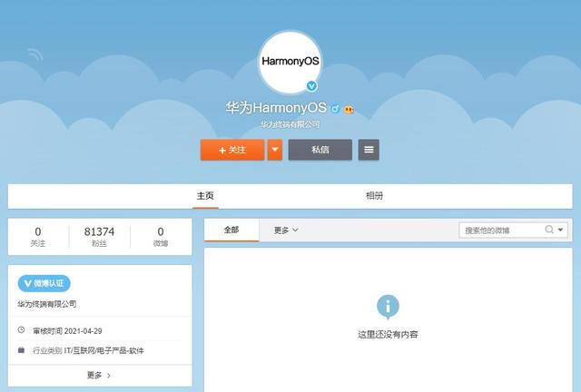Expand the dropdown arrow beside 关注
Image resolution: width=581 pixels, height=392 pixels.
click(275, 150)
